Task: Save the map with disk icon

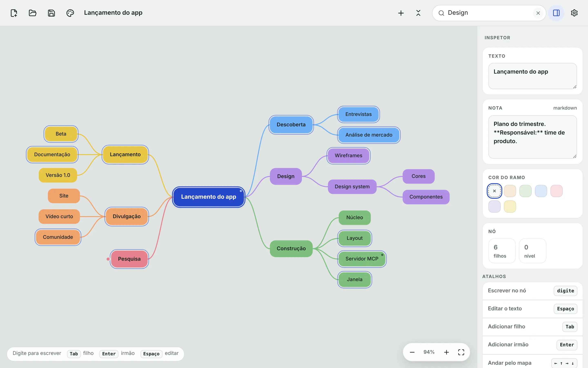Action: [x=51, y=13]
